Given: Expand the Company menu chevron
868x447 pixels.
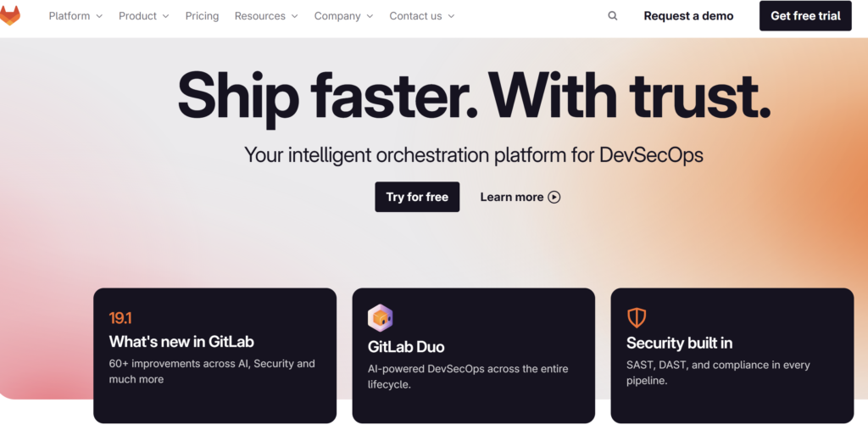Looking at the screenshot, I should (370, 17).
